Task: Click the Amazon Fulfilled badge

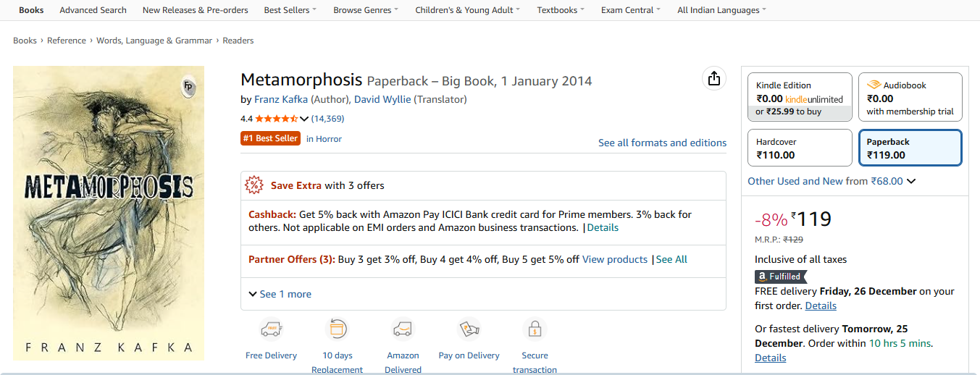Action: (x=780, y=276)
